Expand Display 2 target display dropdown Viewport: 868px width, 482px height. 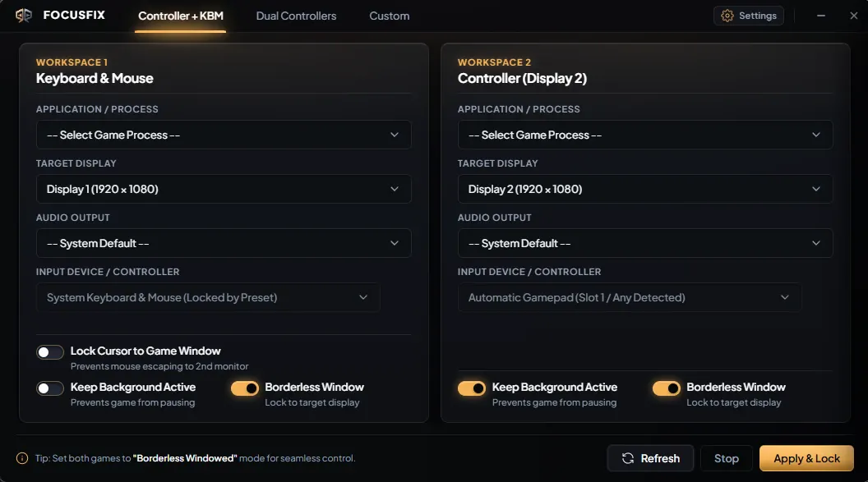pyautogui.click(x=645, y=189)
